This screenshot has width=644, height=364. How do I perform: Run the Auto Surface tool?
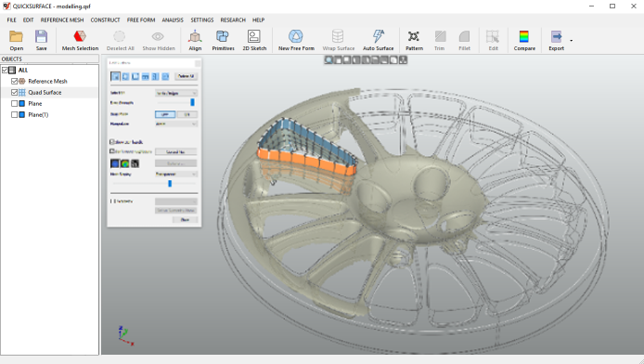(x=379, y=36)
